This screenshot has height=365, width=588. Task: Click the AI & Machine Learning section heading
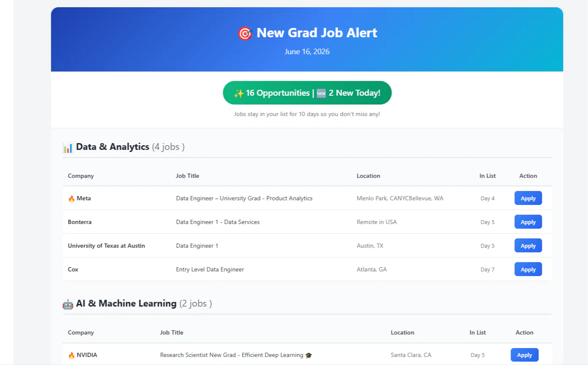click(x=126, y=303)
